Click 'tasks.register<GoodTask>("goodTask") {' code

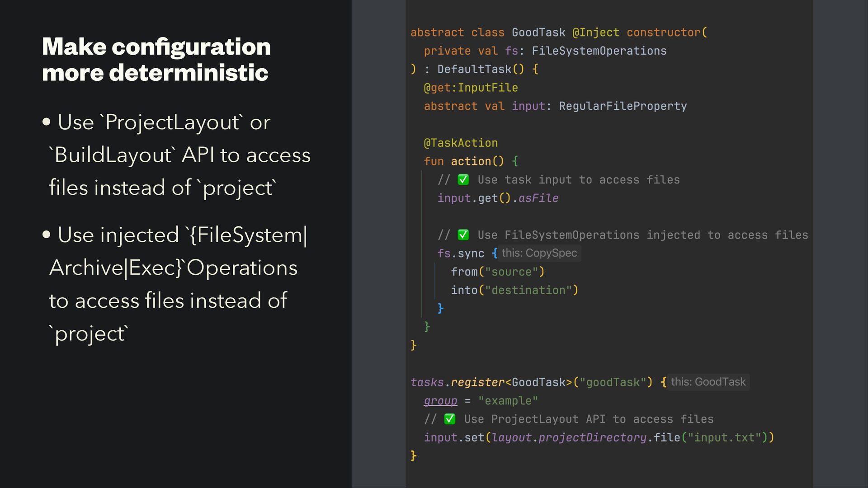coord(538,383)
